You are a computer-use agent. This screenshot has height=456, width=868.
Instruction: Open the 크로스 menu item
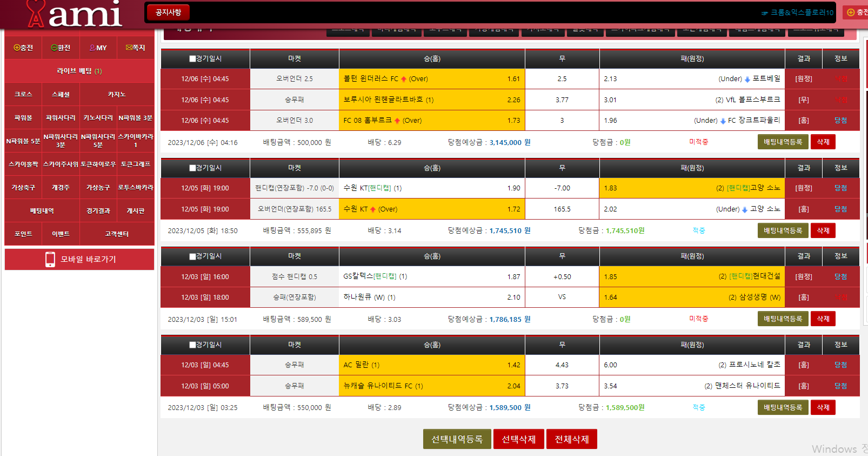23,94
